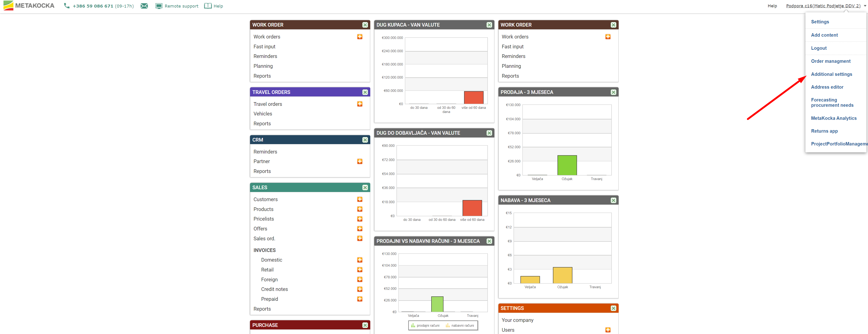Click the prodajni računi legend entry
This screenshot has width=868, height=334.
425,326
